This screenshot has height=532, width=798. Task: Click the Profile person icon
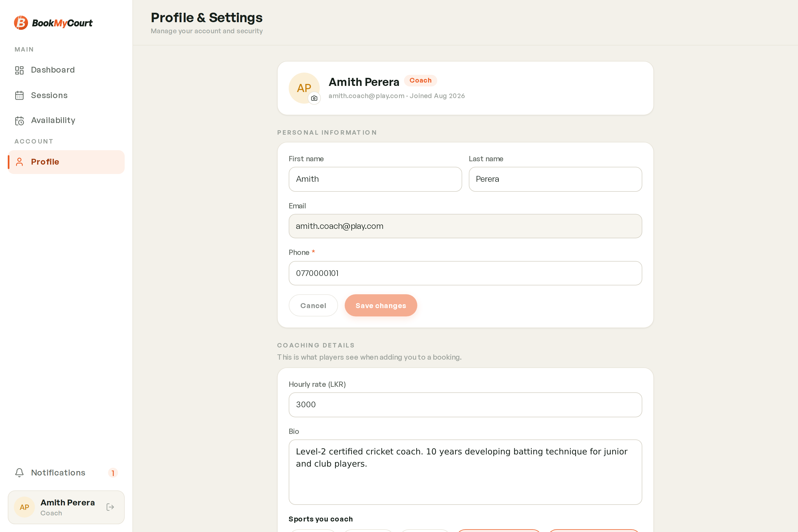(x=19, y=162)
